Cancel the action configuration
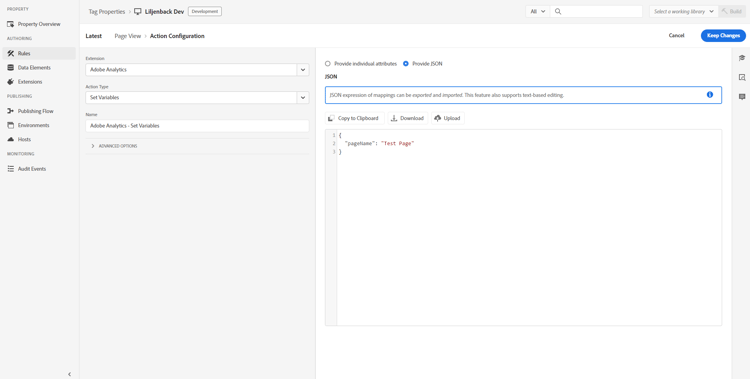750x379 pixels. point(676,35)
